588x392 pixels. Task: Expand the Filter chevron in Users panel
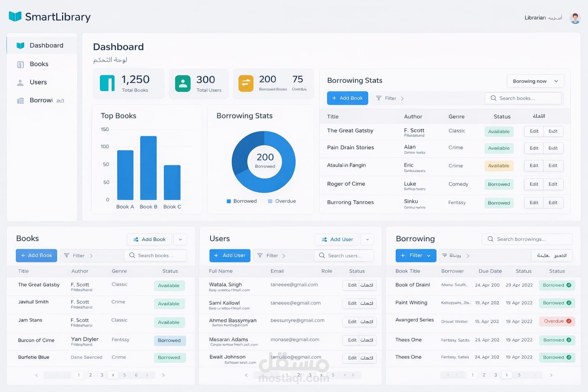point(284,256)
